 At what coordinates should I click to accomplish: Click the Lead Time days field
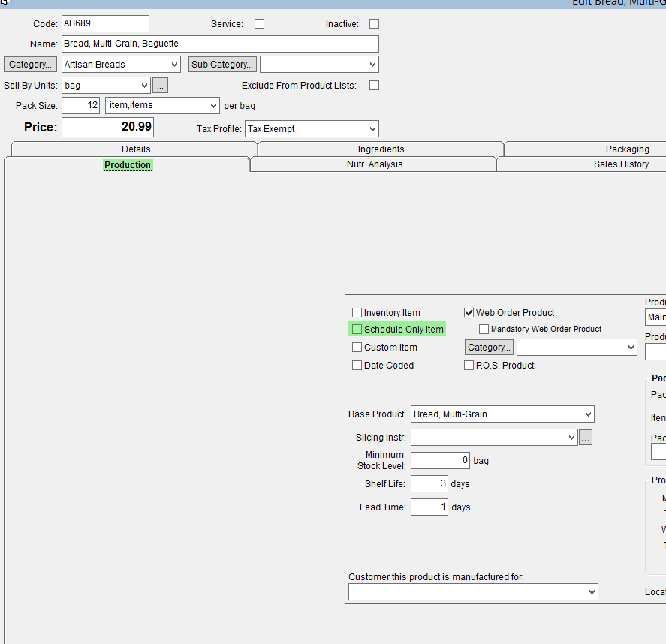[x=429, y=507]
